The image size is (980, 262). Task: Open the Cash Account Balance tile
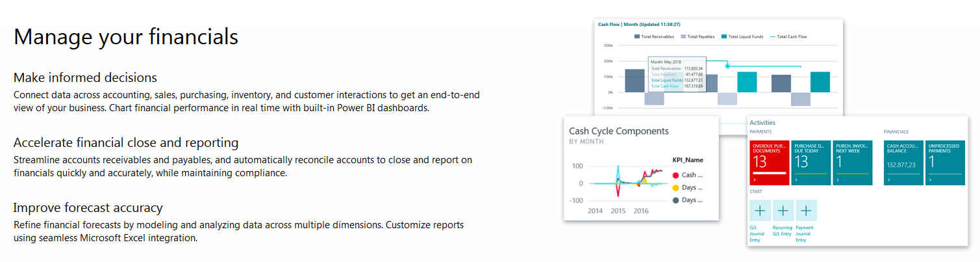903,163
